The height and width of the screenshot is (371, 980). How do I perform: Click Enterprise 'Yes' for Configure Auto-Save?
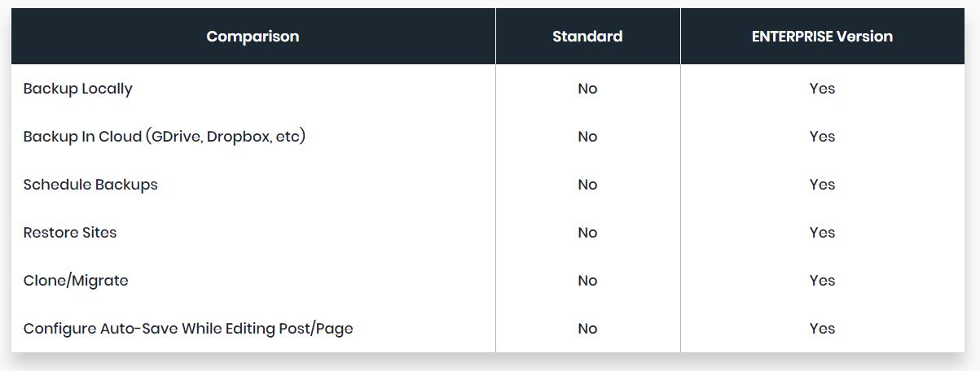coord(822,329)
